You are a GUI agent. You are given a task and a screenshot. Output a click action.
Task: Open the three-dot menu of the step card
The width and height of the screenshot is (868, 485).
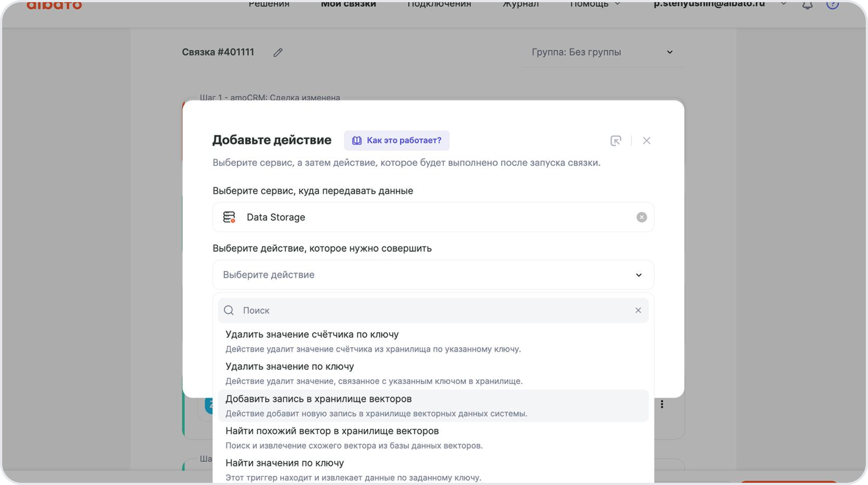pos(662,404)
